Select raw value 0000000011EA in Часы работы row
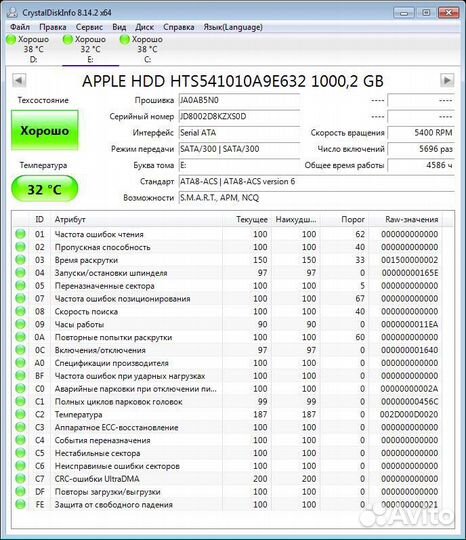This screenshot has width=466, height=540. pyautogui.click(x=409, y=324)
